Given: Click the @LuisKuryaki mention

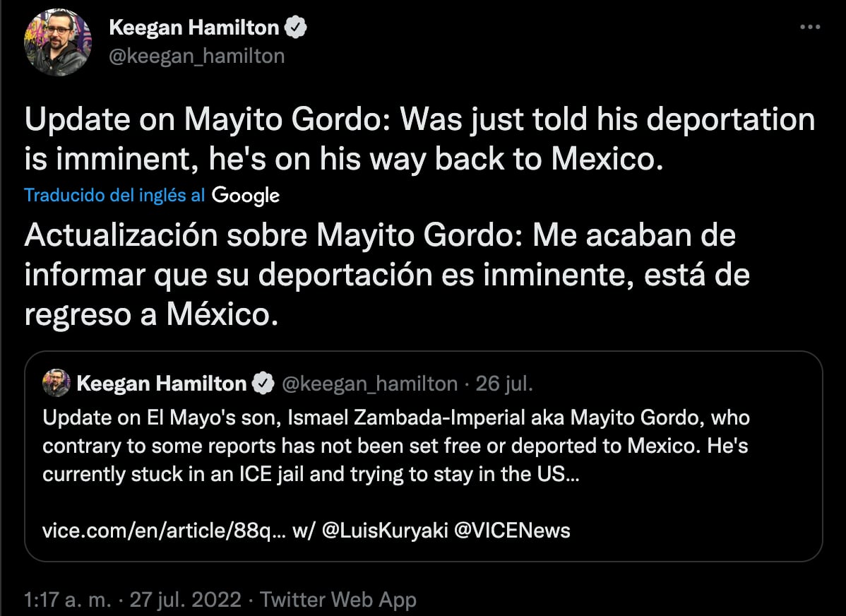Looking at the screenshot, I should tap(384, 530).
